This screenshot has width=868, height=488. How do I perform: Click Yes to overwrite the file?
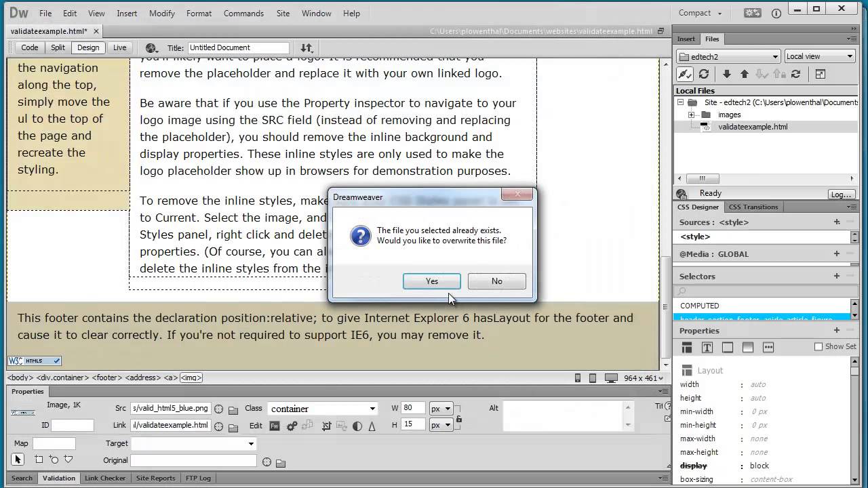(x=432, y=281)
